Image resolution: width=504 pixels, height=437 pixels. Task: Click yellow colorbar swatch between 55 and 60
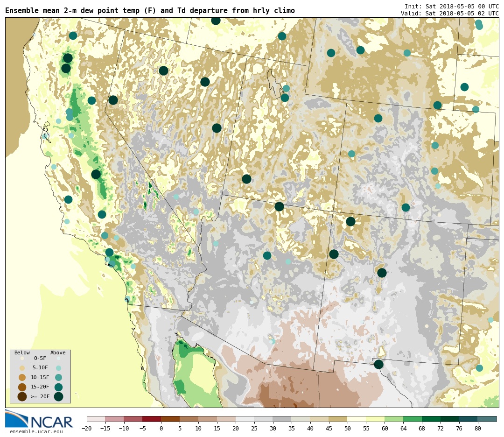376,419
